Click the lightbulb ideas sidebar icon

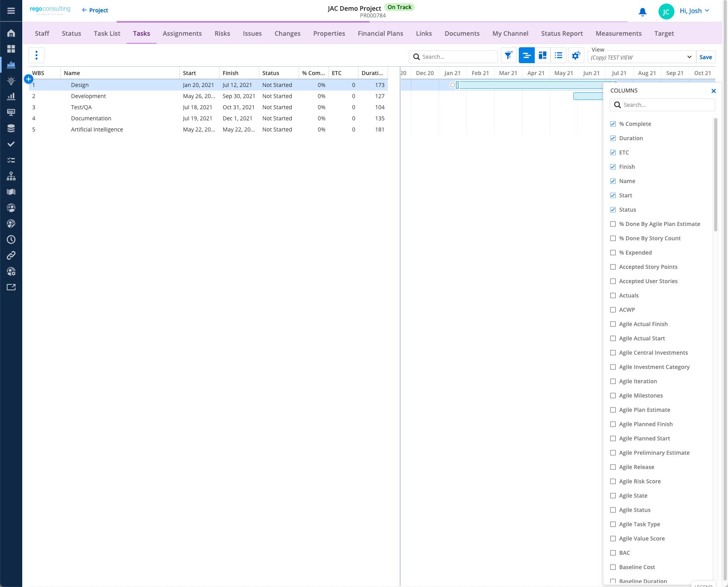coord(11,81)
